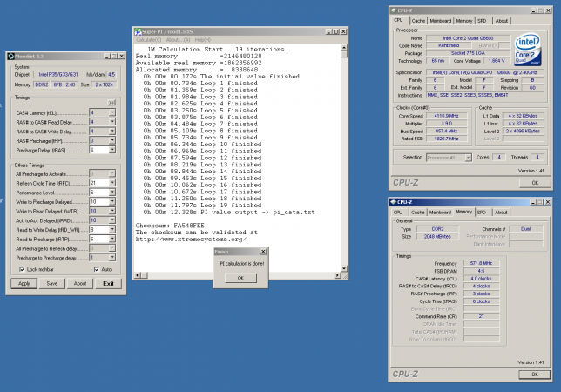Switch to SPD tab in upper CPU-Z
561x392 pixels.
click(482, 21)
